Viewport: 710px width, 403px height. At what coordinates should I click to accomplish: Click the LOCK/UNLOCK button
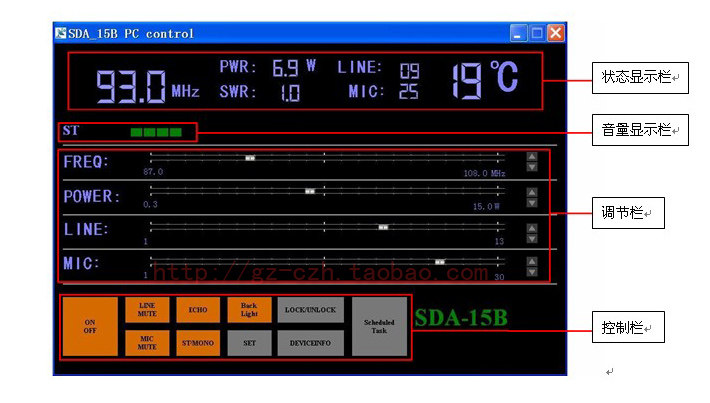[x=311, y=310]
